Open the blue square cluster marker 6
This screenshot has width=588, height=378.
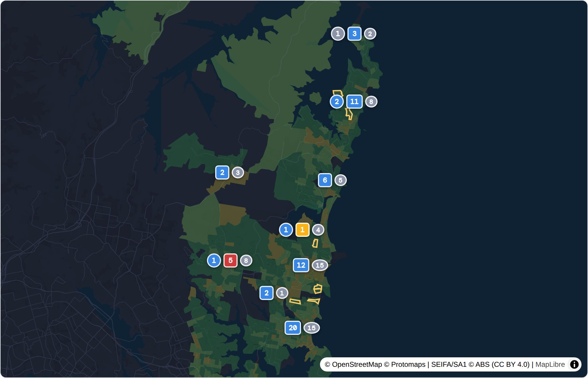(x=325, y=180)
